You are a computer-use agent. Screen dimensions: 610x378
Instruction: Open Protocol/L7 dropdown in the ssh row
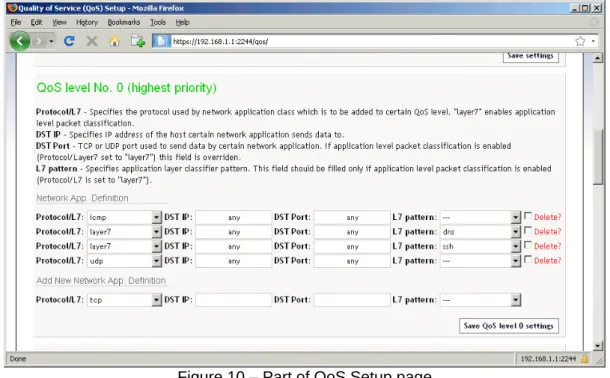point(124,246)
